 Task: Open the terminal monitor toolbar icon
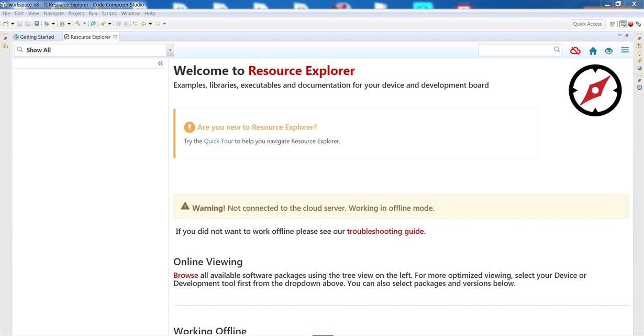tap(37, 24)
